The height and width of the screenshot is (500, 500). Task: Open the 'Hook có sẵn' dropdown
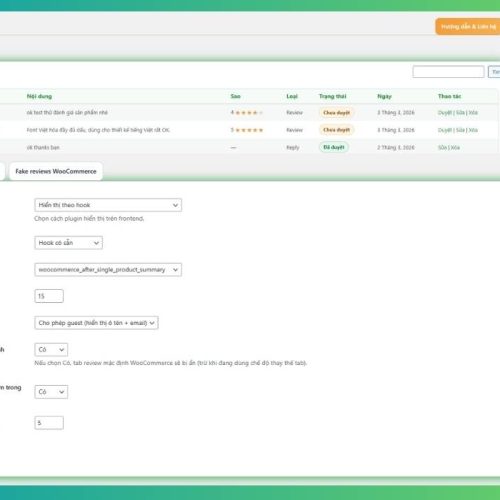pos(68,243)
